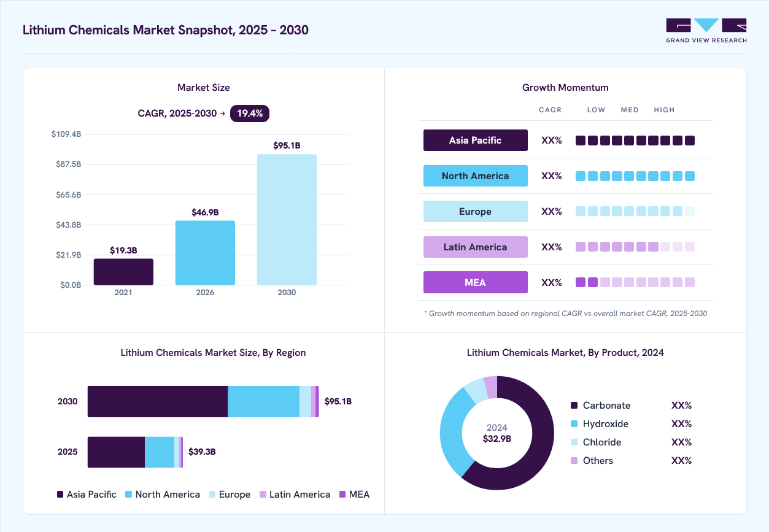Click the Lithium Chemicals Market Snapshot title
This screenshot has width=769, height=532.
click(x=165, y=30)
